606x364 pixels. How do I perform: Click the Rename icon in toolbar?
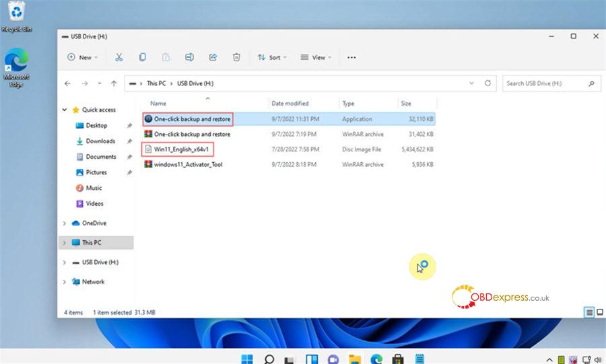[189, 57]
